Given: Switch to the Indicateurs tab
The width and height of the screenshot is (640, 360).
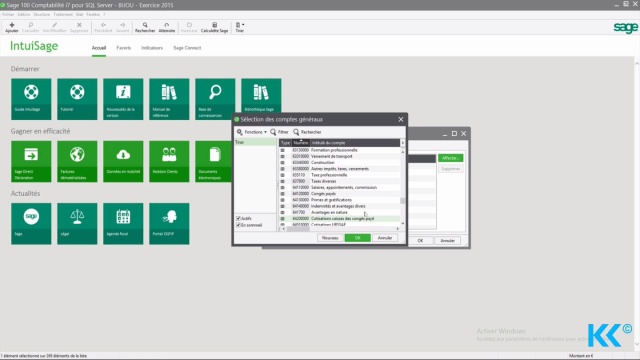Looking at the screenshot, I should pos(152,48).
